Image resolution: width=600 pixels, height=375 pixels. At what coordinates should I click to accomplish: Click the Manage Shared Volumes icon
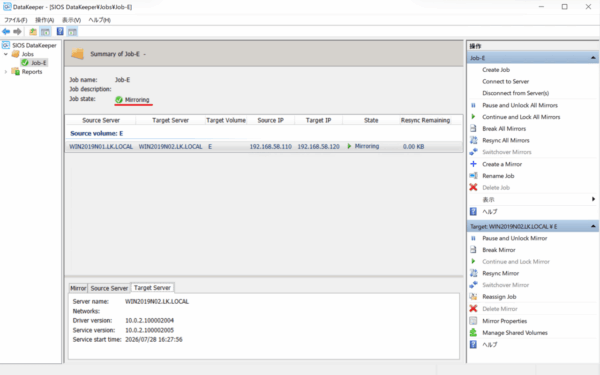click(x=473, y=333)
